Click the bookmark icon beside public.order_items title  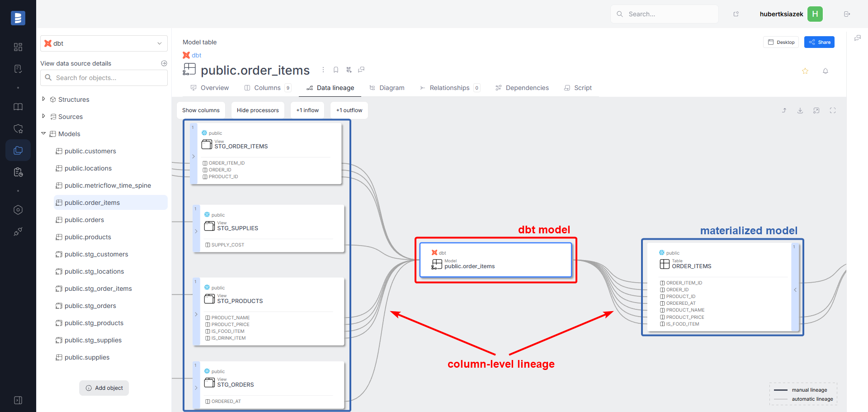coord(336,70)
